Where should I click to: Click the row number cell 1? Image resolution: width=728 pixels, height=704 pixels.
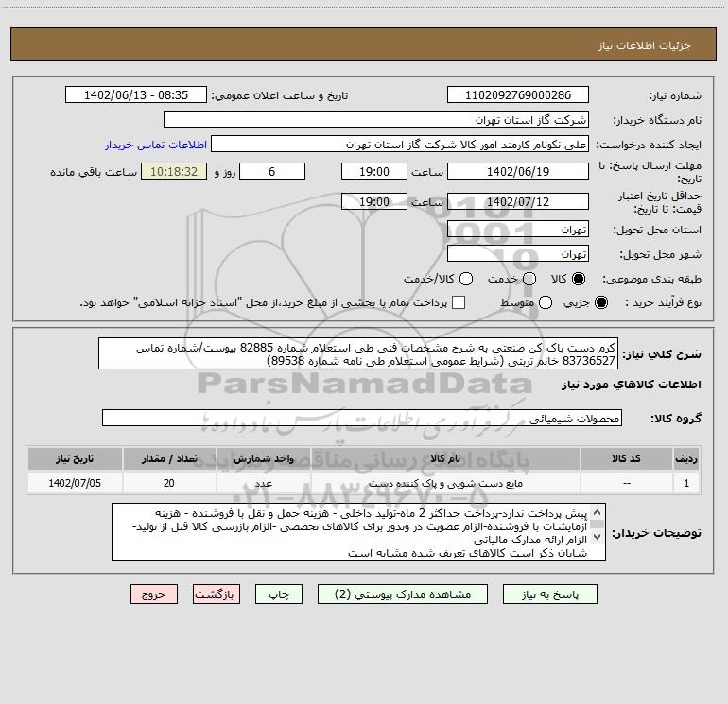click(686, 483)
